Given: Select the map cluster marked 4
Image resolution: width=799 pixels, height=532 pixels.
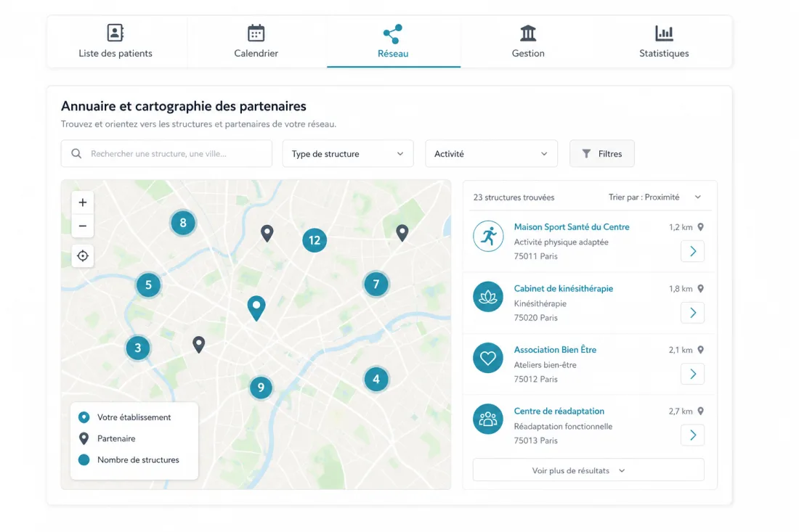Looking at the screenshot, I should [376, 380].
